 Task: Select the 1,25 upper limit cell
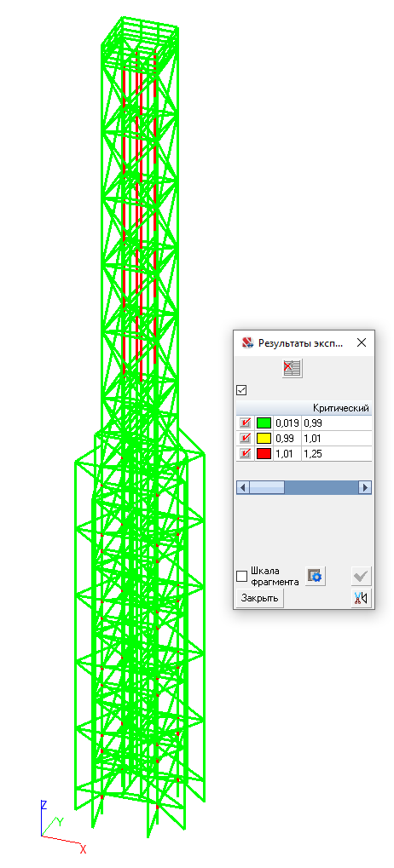336,454
